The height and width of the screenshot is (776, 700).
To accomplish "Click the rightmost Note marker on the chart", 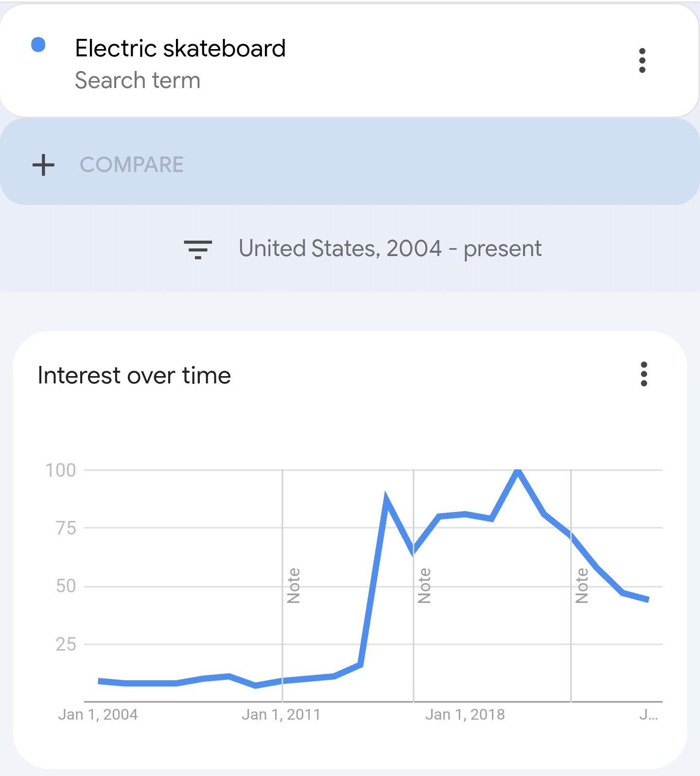I will point(582,586).
